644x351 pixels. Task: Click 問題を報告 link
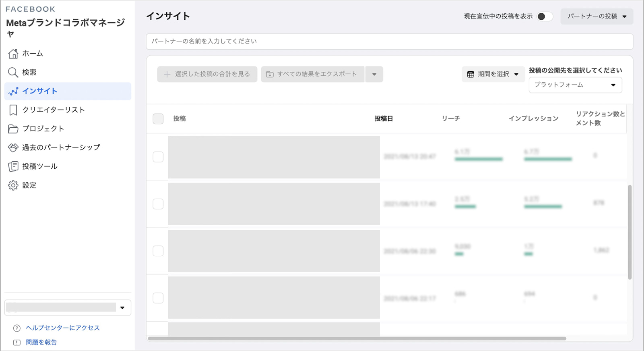(41, 343)
